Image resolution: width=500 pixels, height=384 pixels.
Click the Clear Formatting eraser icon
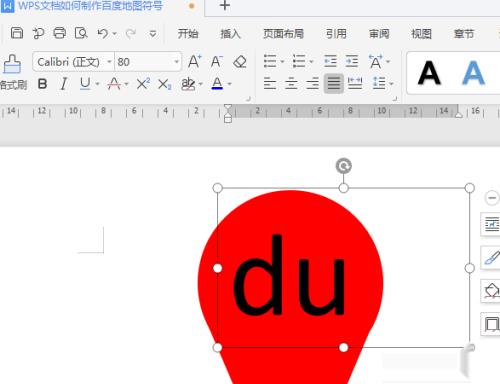240,62
